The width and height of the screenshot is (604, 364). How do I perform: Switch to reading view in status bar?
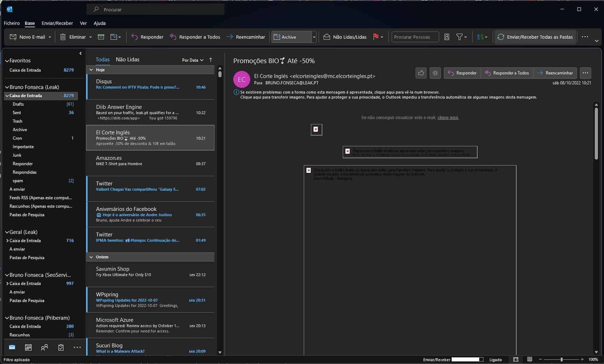(530, 359)
